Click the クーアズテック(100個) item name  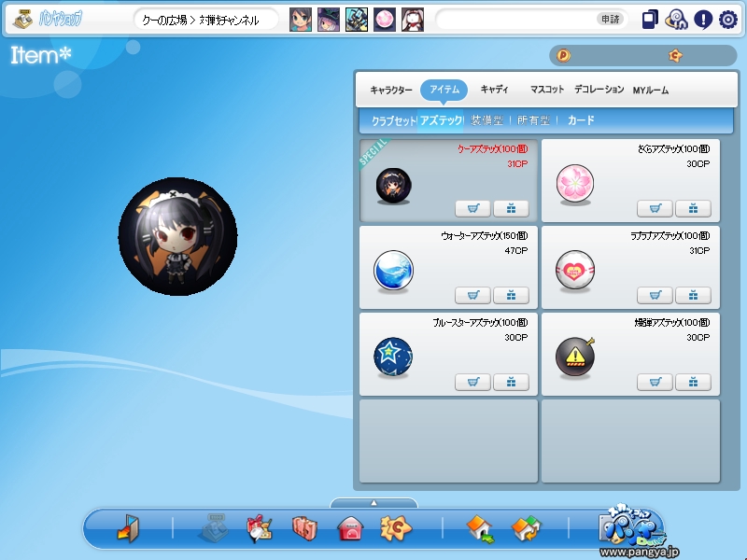[x=493, y=149]
